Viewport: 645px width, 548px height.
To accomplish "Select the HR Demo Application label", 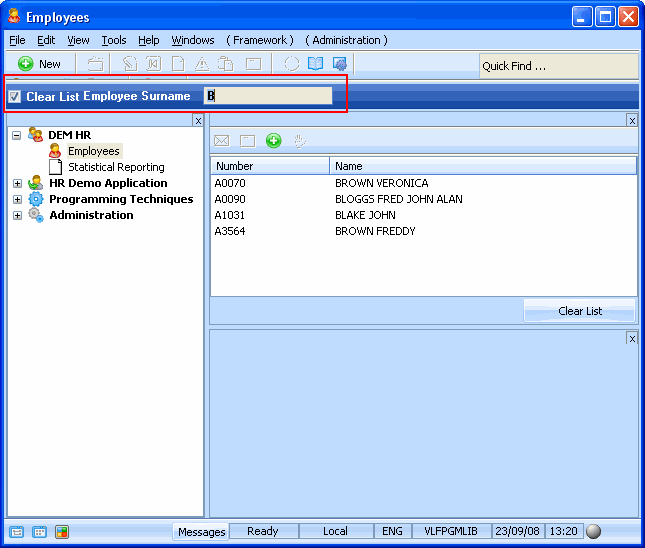I will click(x=109, y=183).
